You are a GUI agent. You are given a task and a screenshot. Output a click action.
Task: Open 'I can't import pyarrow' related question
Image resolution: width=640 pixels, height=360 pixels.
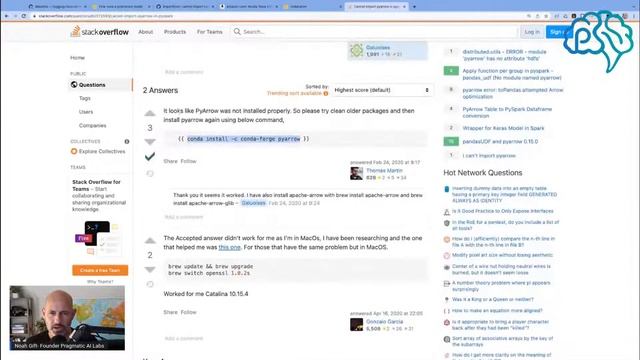pyautogui.click(x=489, y=156)
